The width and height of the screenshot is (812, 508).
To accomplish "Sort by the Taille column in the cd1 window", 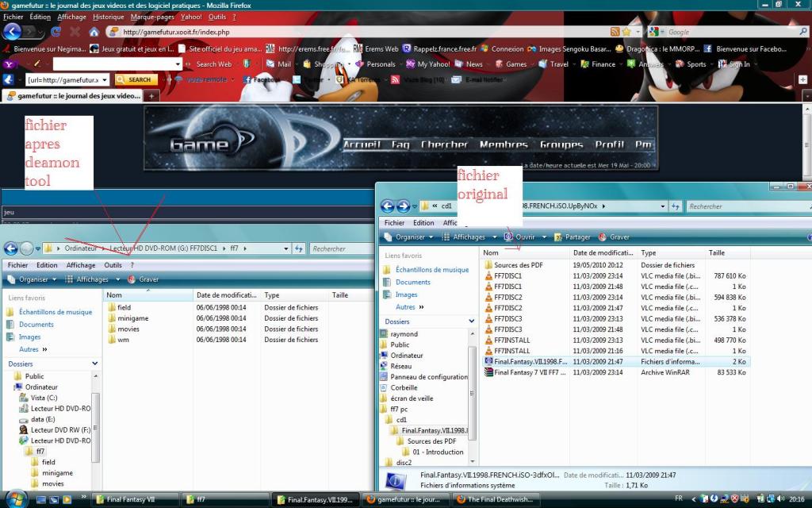I will click(x=728, y=253).
